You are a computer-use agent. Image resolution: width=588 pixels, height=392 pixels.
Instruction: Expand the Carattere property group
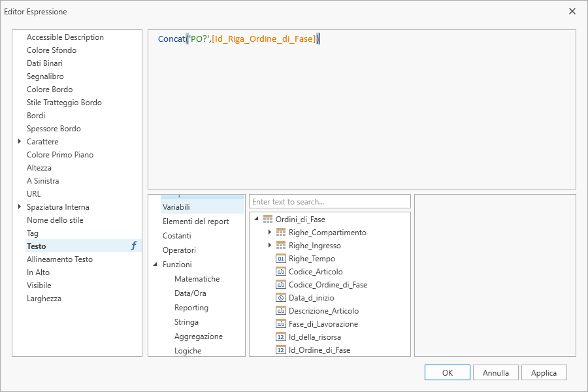20,141
